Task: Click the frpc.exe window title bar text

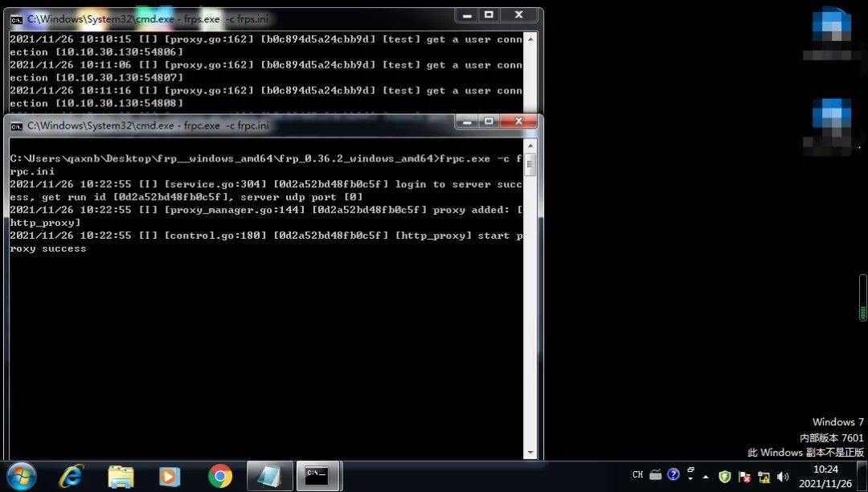Action: pyautogui.click(x=149, y=125)
